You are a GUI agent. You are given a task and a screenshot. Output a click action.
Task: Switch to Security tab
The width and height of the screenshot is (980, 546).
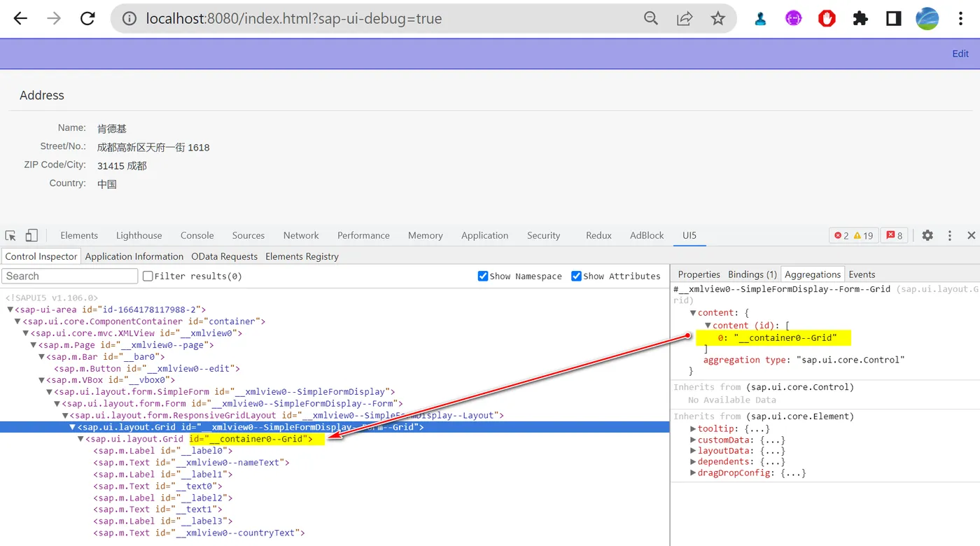point(544,235)
